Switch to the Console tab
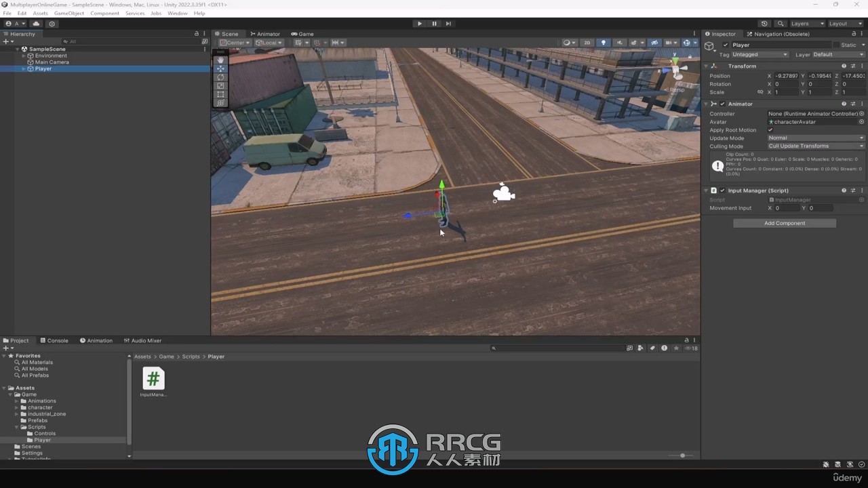This screenshot has width=868, height=488. [x=54, y=341]
